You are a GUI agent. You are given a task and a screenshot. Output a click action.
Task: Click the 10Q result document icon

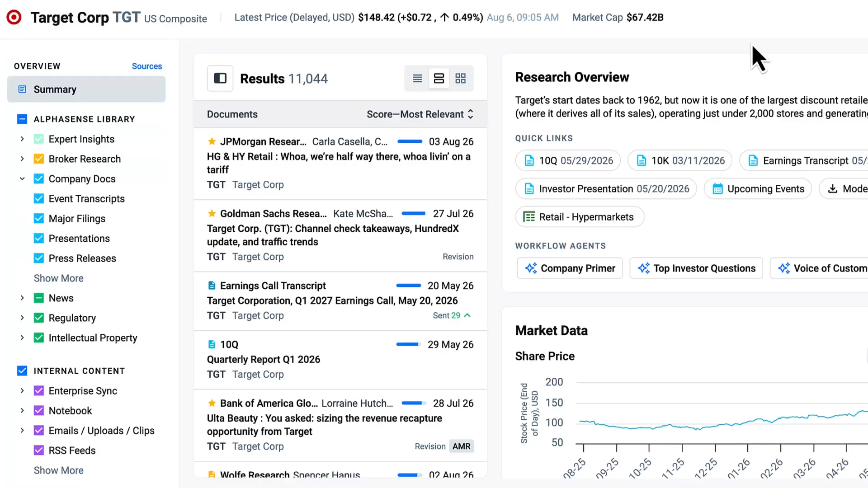212,344
